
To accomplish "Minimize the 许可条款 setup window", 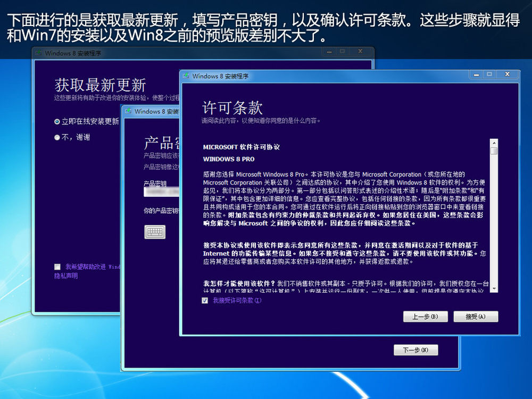I will (x=476, y=74).
